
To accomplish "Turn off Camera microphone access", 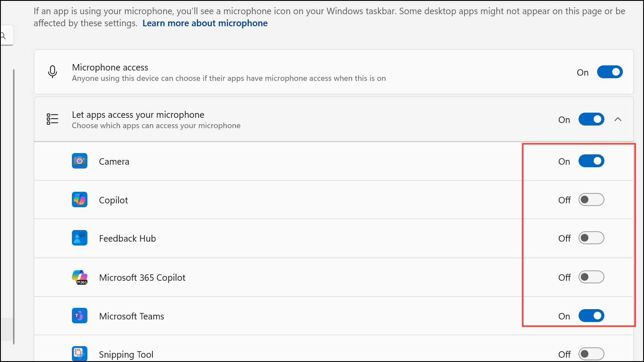I will (591, 161).
